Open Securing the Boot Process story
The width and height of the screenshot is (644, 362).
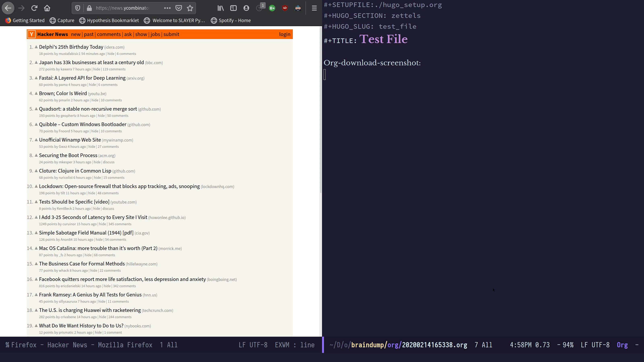(68, 155)
